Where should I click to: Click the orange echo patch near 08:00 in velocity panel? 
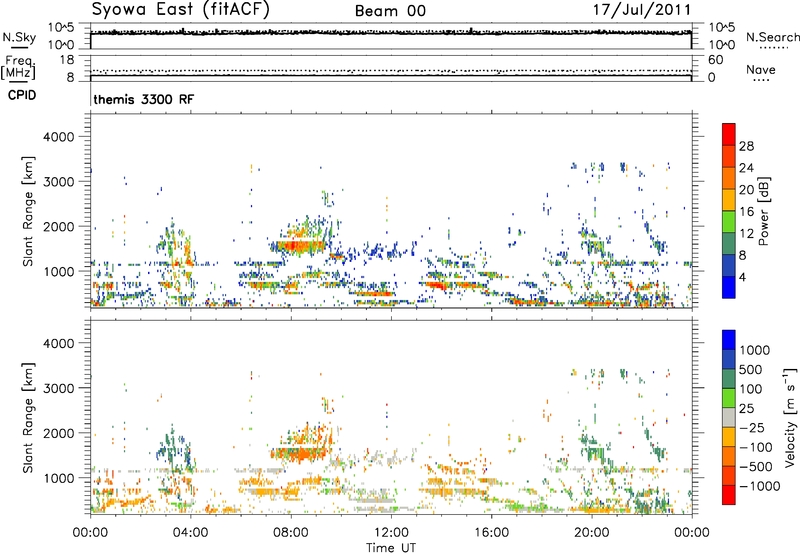click(301, 453)
